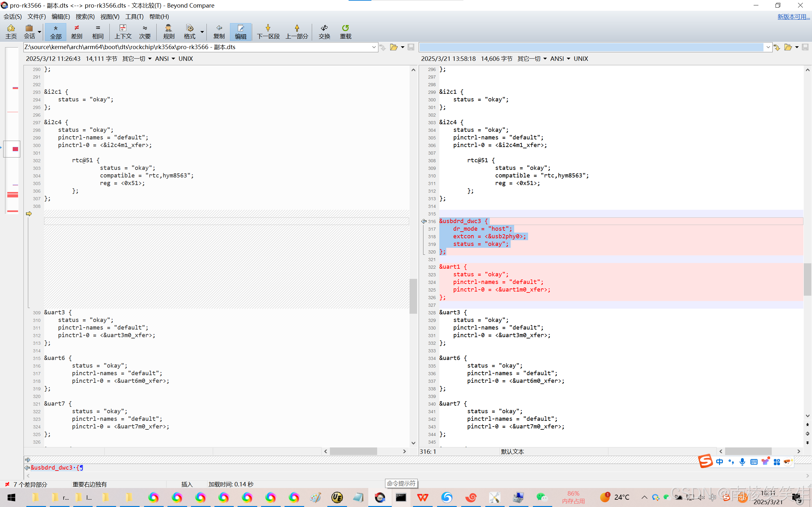Click the Swap sides (交换) icon

pyautogui.click(x=324, y=31)
